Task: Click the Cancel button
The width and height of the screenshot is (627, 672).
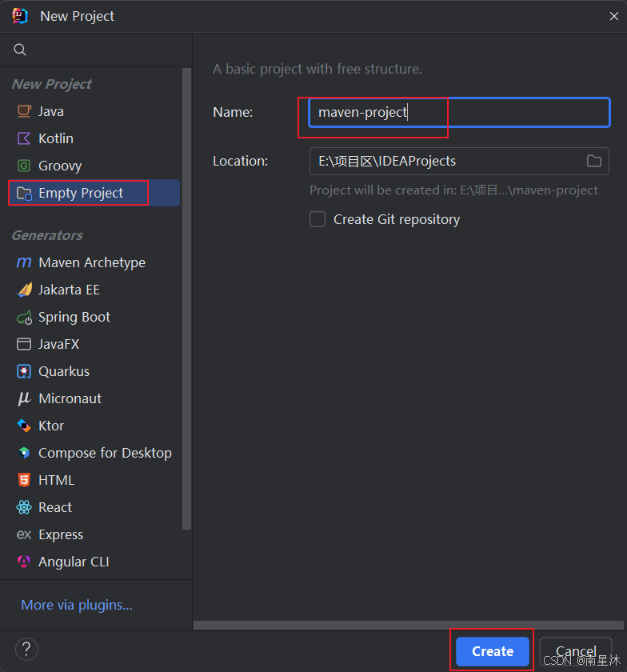Action: (576, 651)
